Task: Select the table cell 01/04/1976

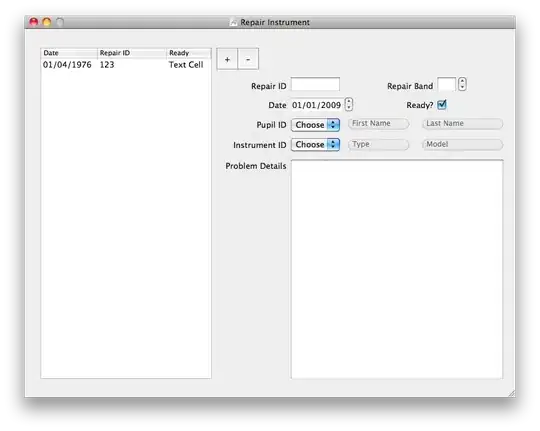Action: pos(67,65)
